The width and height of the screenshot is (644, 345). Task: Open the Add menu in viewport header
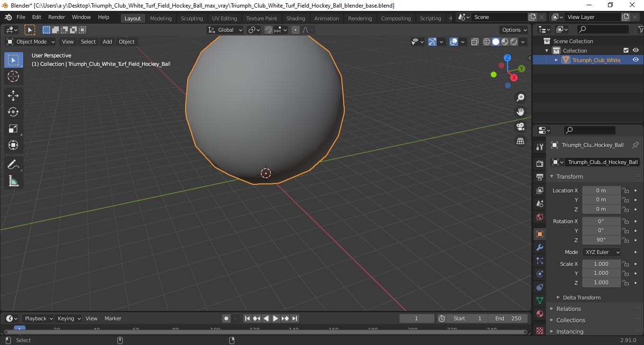pos(107,42)
